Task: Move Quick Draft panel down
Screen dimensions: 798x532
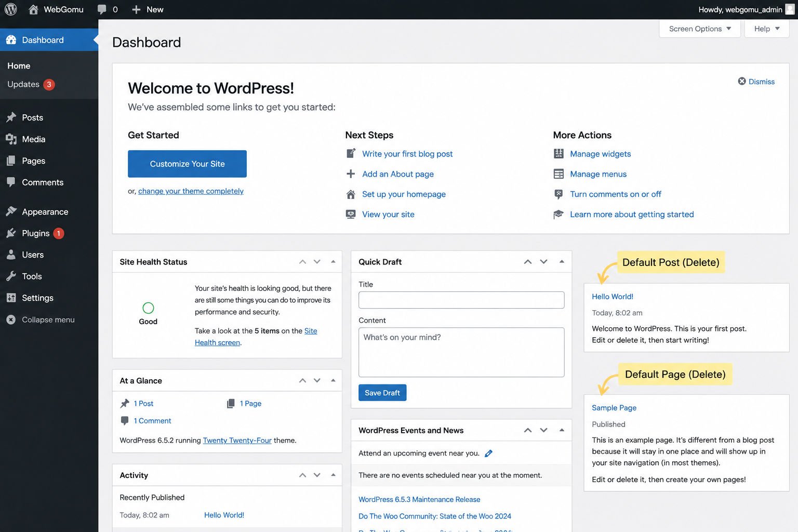Action: 543,262
